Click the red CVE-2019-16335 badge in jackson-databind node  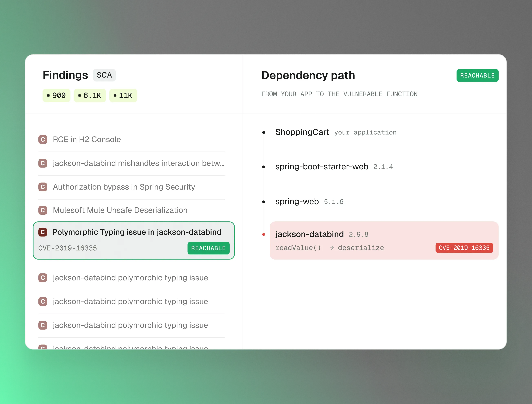(464, 248)
